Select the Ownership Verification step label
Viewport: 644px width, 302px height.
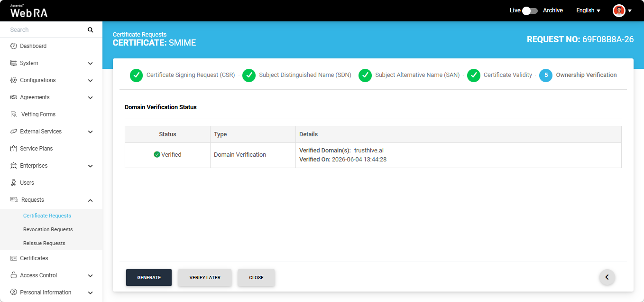click(x=586, y=75)
